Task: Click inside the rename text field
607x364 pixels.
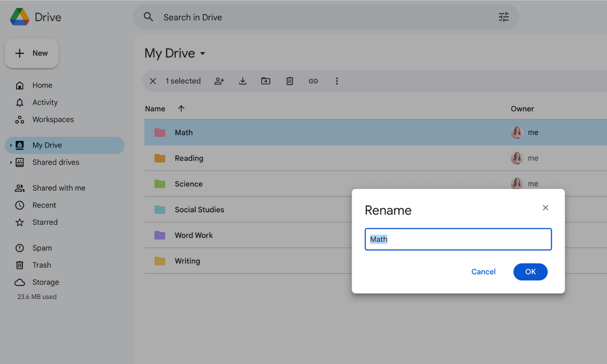Action: (x=458, y=239)
